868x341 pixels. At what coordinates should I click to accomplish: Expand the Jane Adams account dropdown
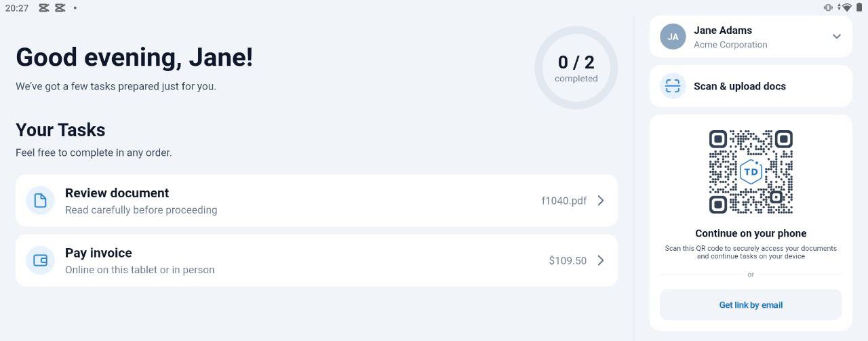(836, 37)
